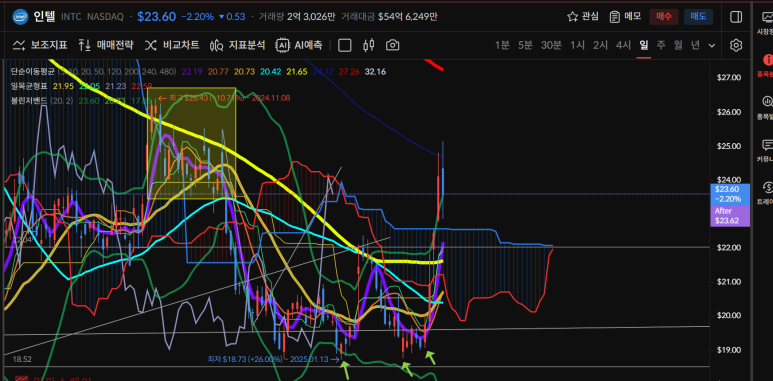Open chart settings gear icon
Viewport: 773px width, 381px height.
(736, 45)
